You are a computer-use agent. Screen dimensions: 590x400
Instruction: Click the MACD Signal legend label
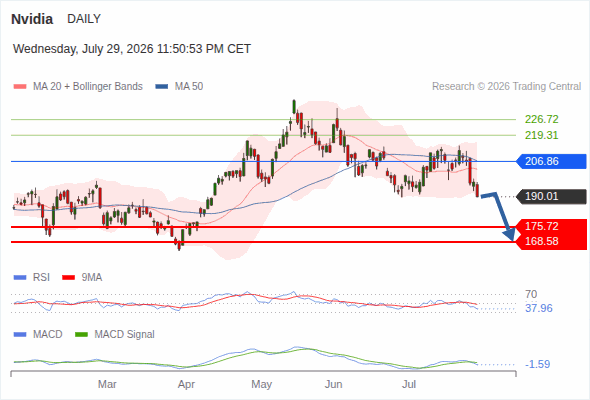coord(125,335)
